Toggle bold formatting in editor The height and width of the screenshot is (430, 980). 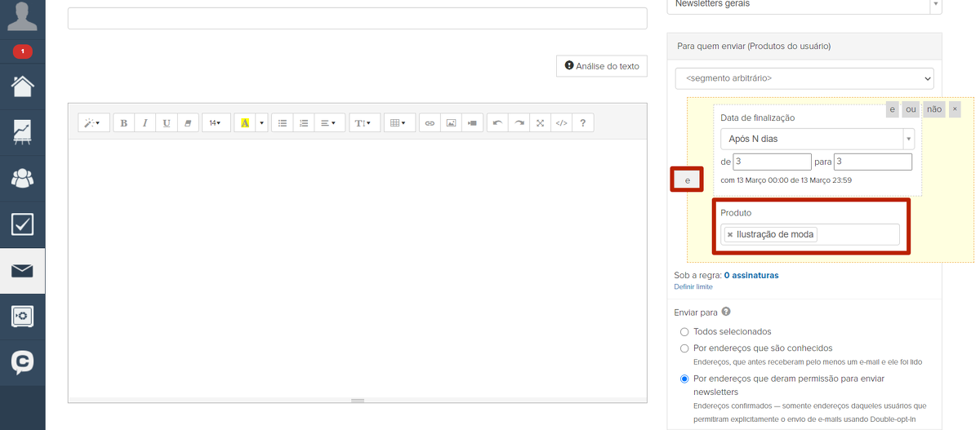click(124, 123)
